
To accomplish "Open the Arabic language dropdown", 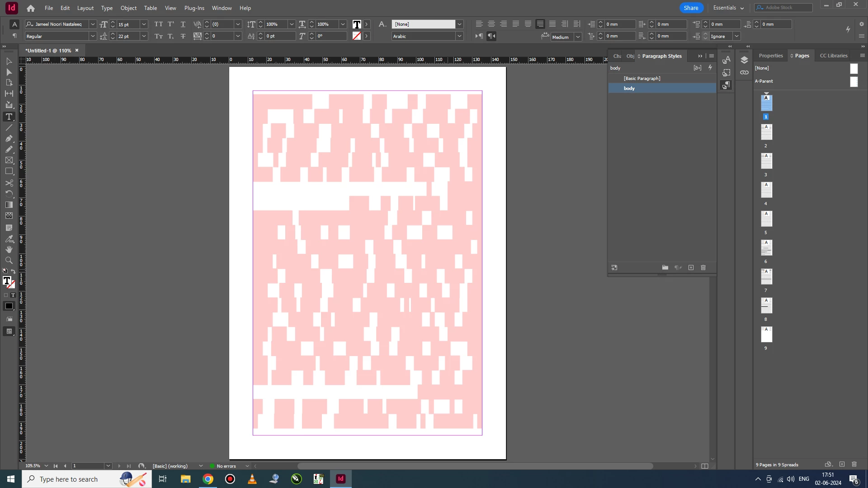I will [459, 36].
